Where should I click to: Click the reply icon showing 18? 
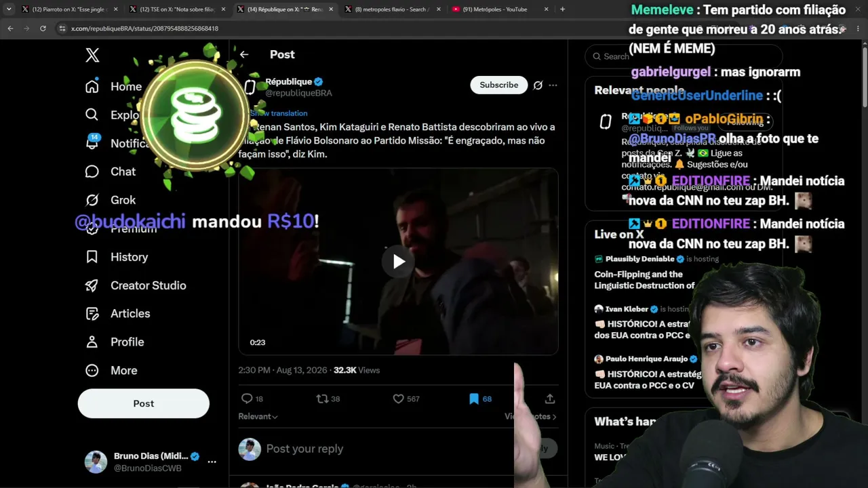(247, 399)
